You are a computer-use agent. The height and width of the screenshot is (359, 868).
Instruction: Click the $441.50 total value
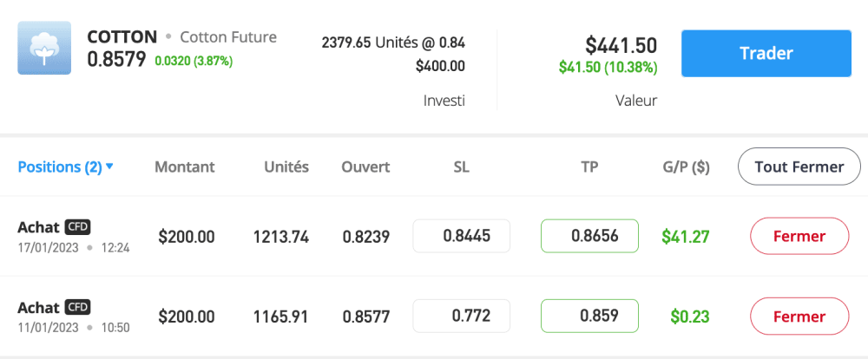(x=621, y=45)
